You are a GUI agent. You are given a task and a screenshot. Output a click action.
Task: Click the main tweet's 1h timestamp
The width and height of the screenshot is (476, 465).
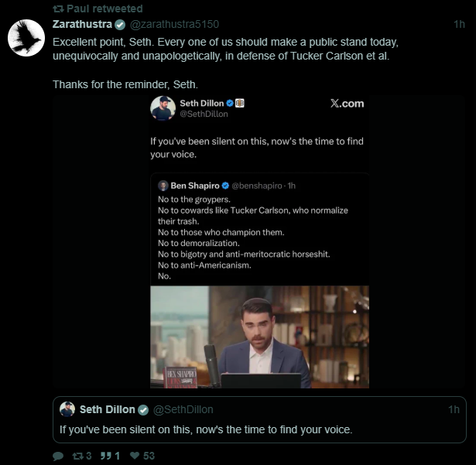coord(459,24)
